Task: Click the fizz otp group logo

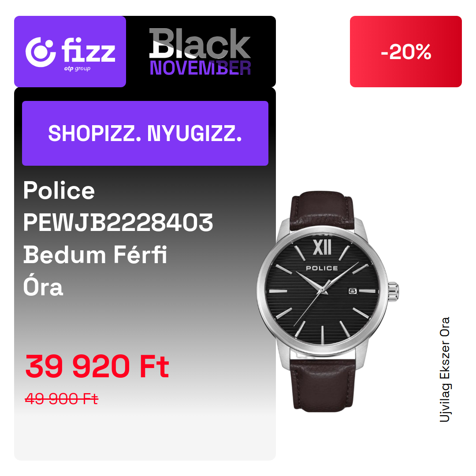Action: (x=70, y=52)
